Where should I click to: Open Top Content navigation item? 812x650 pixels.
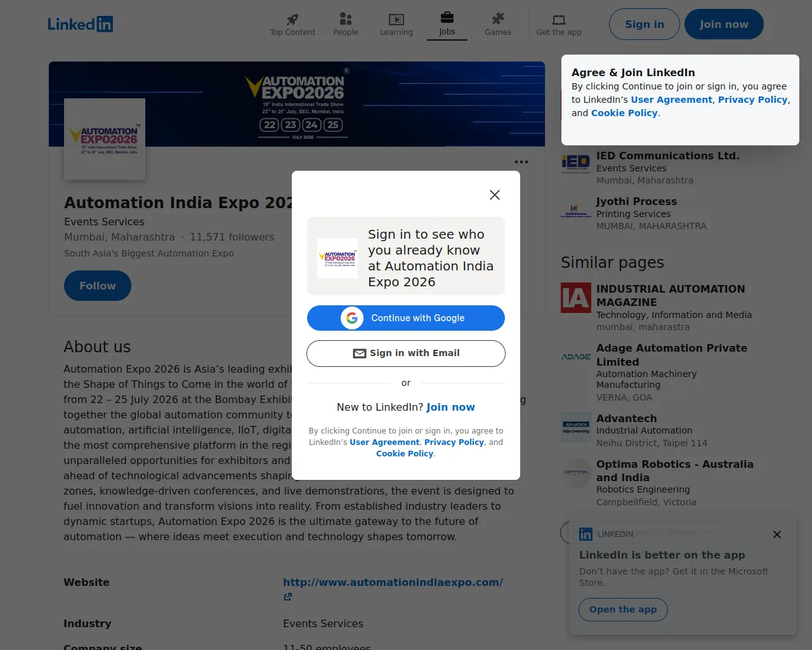tap(292, 25)
